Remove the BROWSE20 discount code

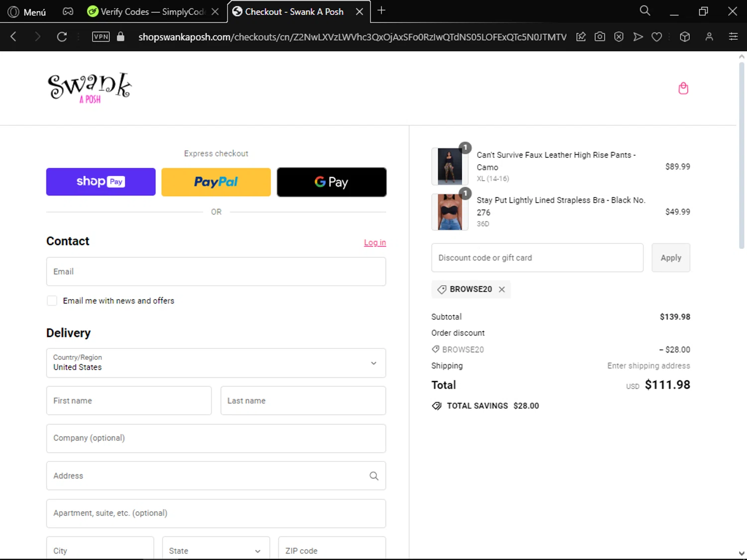click(x=502, y=289)
